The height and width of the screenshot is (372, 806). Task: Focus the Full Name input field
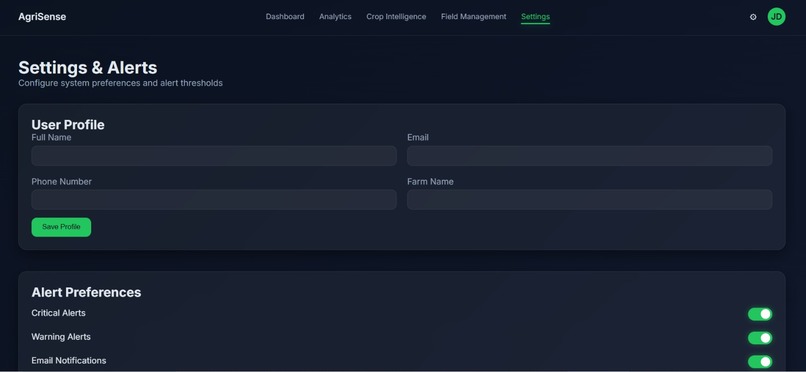(214, 156)
